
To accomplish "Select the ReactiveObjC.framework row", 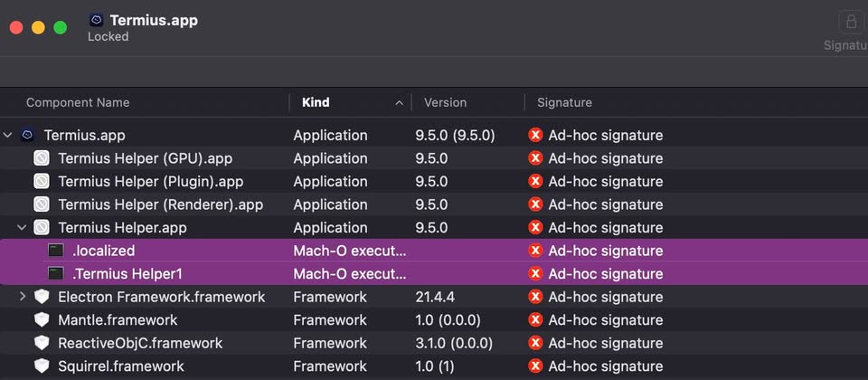I will pyautogui.click(x=140, y=343).
